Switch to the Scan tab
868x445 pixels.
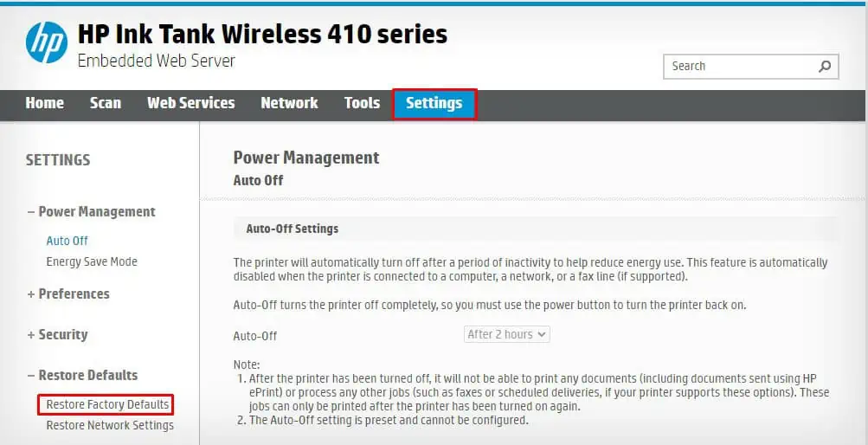click(x=106, y=103)
